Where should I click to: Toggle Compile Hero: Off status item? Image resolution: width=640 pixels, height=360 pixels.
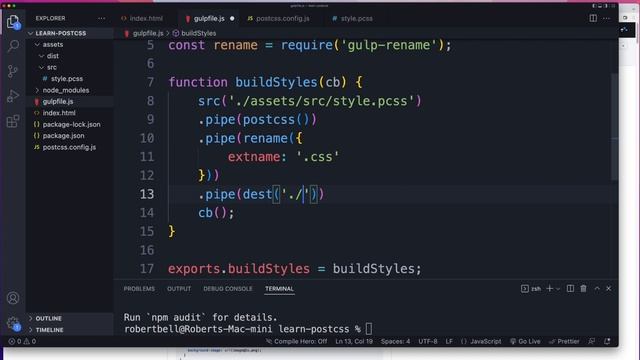tap(296, 341)
